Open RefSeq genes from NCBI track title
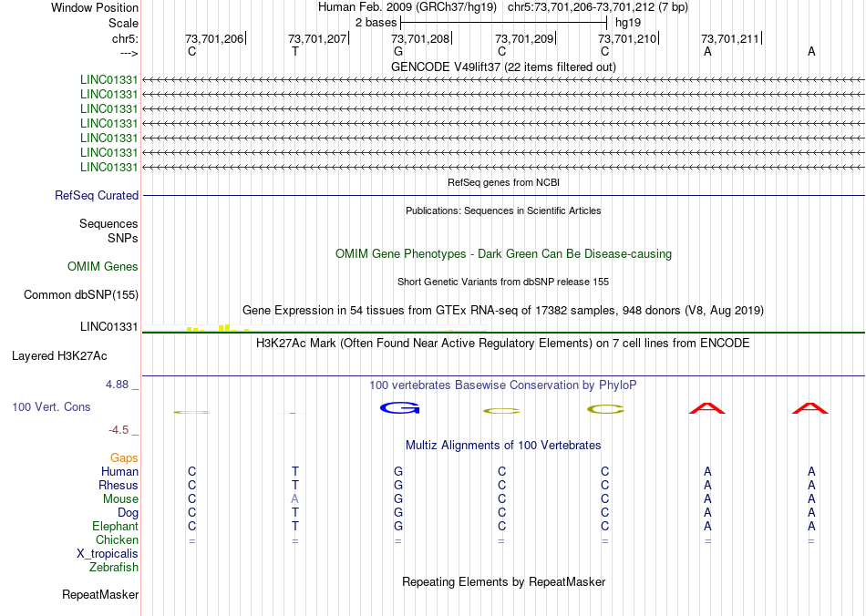Viewport: 866px width, 616px height. [503, 182]
